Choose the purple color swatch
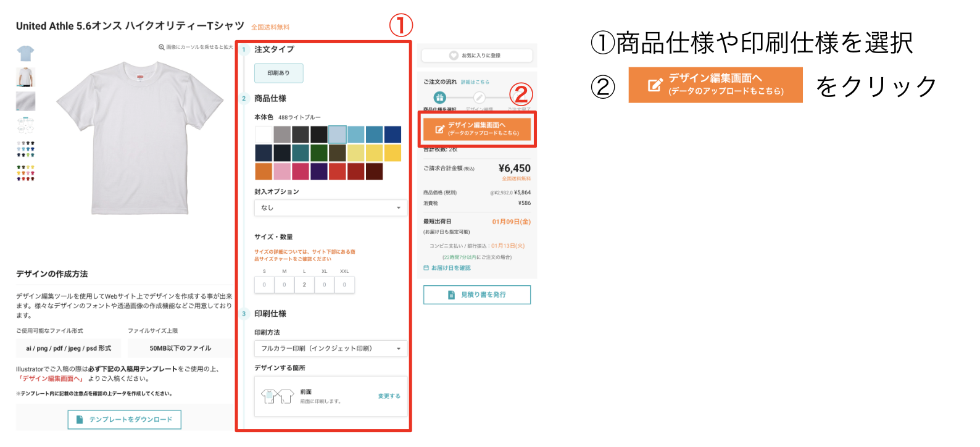 coord(319,171)
